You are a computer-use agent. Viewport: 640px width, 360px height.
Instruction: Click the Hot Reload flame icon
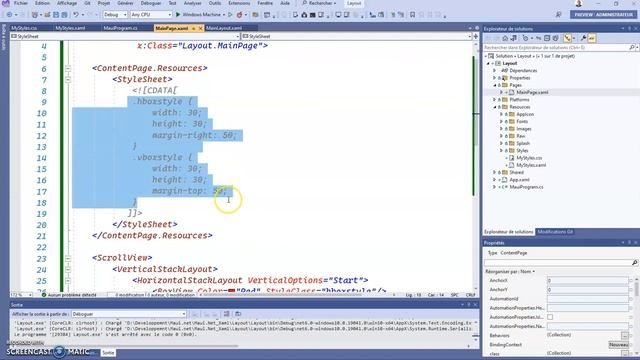click(240, 15)
